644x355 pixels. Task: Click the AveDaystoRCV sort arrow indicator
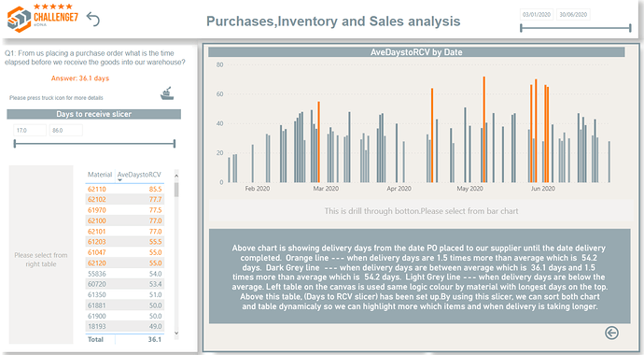pyautogui.click(x=119, y=180)
